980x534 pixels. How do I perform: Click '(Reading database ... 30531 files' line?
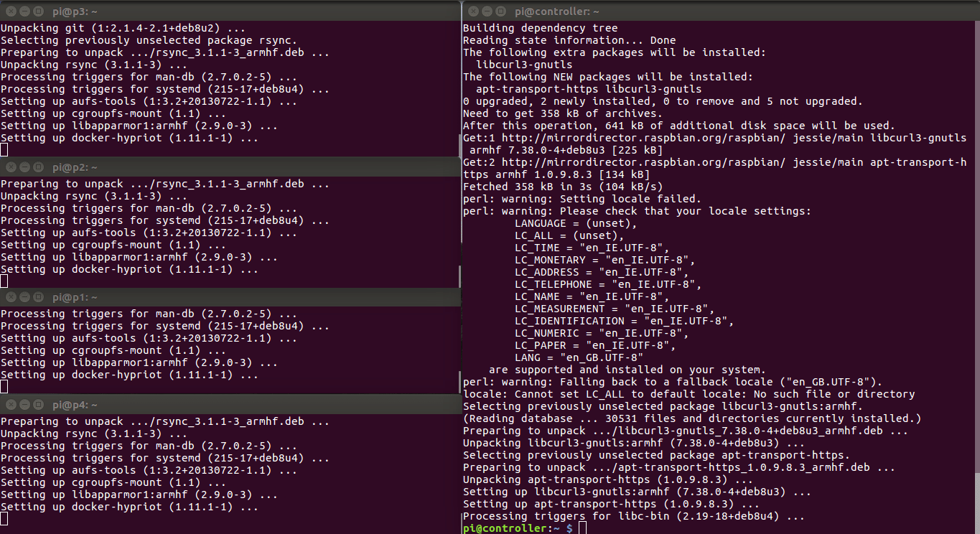click(x=692, y=418)
